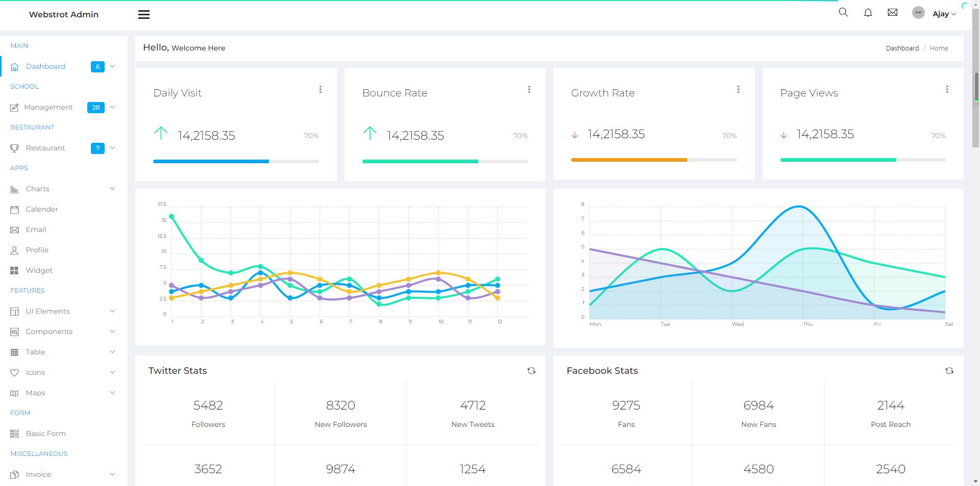The height and width of the screenshot is (486, 980).
Task: Toggle the hamburger sidebar menu
Action: [x=144, y=15]
